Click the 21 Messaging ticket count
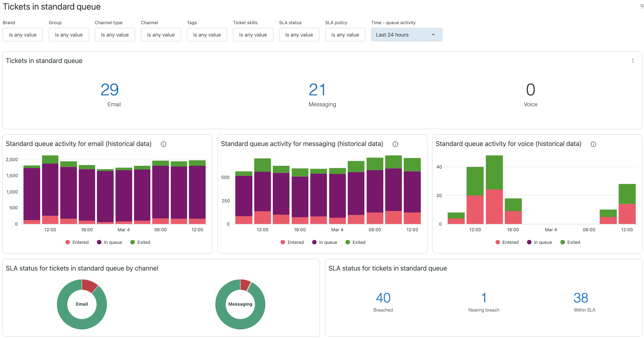The height and width of the screenshot is (339, 644). (x=317, y=90)
